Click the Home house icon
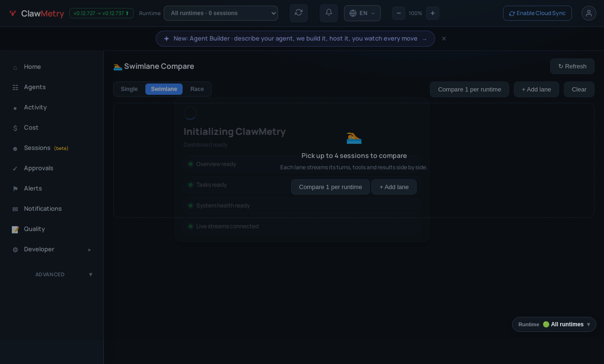The width and height of the screenshot is (604, 364). 15,67
